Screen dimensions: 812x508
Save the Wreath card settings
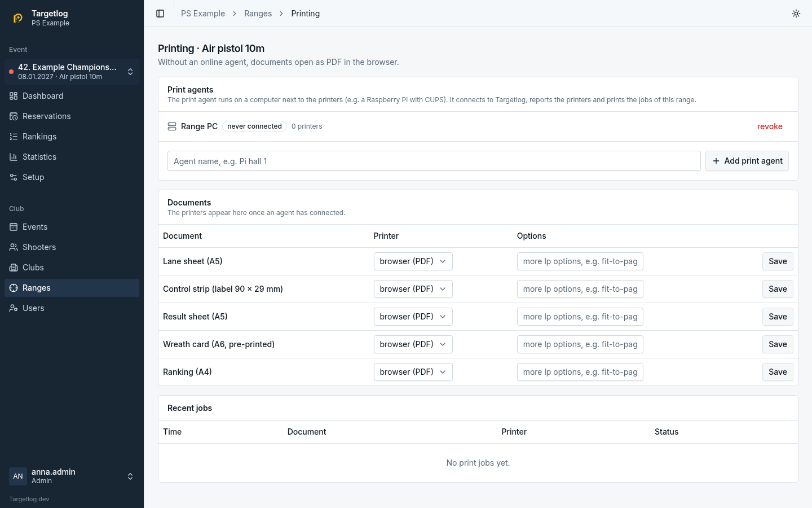tap(778, 344)
